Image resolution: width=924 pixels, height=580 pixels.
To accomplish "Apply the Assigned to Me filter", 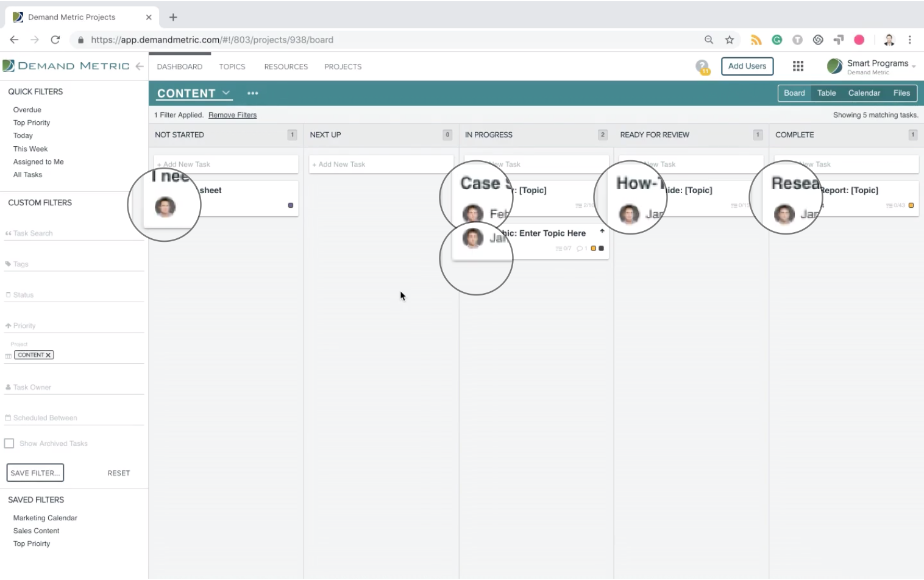I will [x=38, y=162].
